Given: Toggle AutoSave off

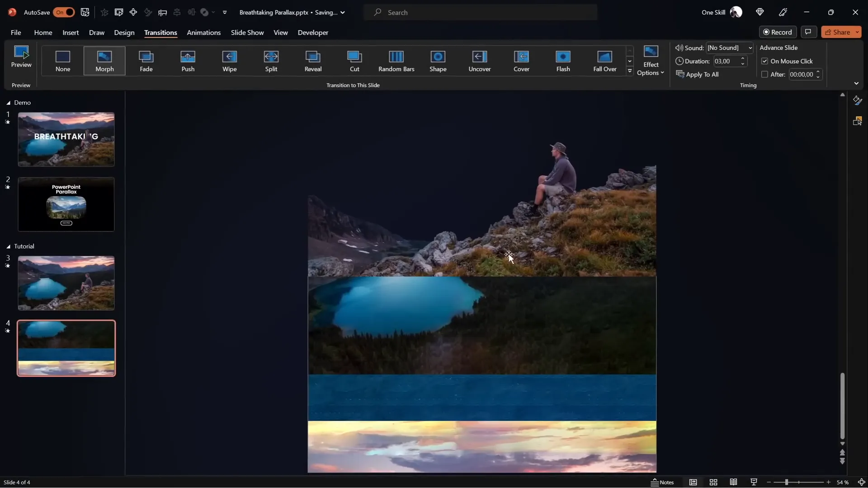Looking at the screenshot, I should click(64, 12).
